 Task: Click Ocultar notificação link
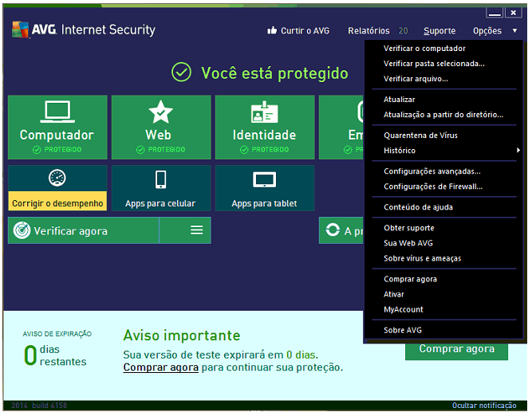(x=484, y=406)
